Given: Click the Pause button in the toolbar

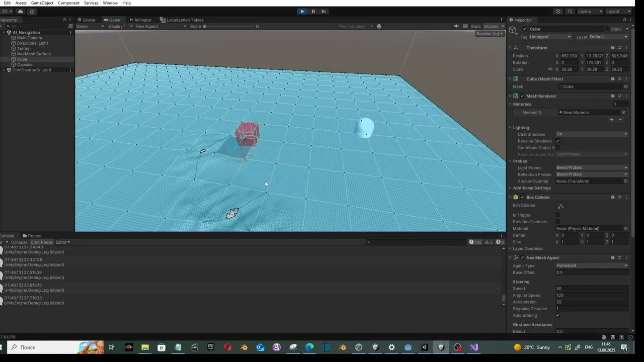Looking at the screenshot, I should tap(313, 11).
